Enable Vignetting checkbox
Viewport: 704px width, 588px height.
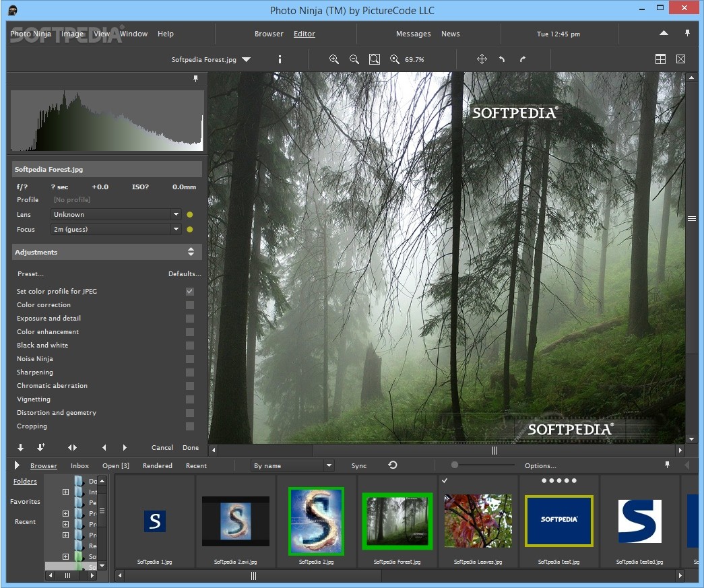tap(190, 399)
